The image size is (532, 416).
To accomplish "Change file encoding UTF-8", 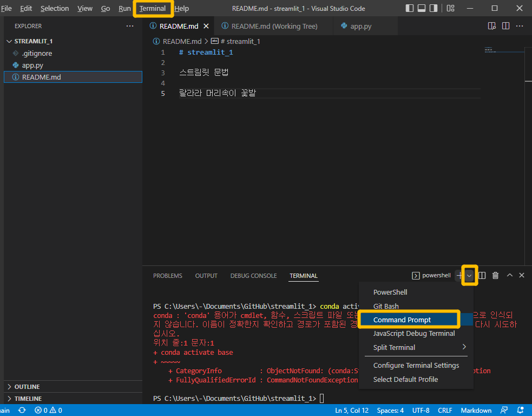I will (x=421, y=410).
